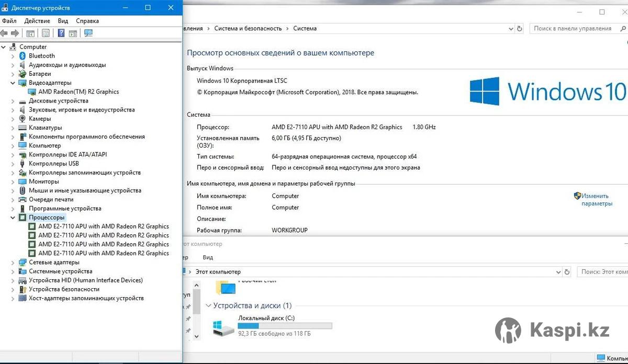Click the Explorer sidebar scroll down arrow
Viewport: 628px width, 364px height.
click(x=197, y=336)
